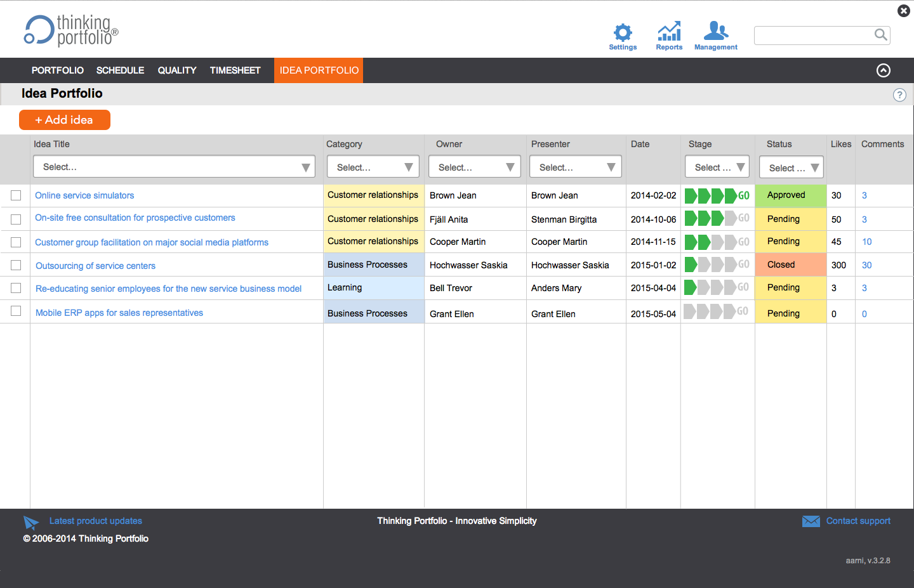Open the Owner filter dropdown
The height and width of the screenshot is (588, 914).
coord(475,167)
